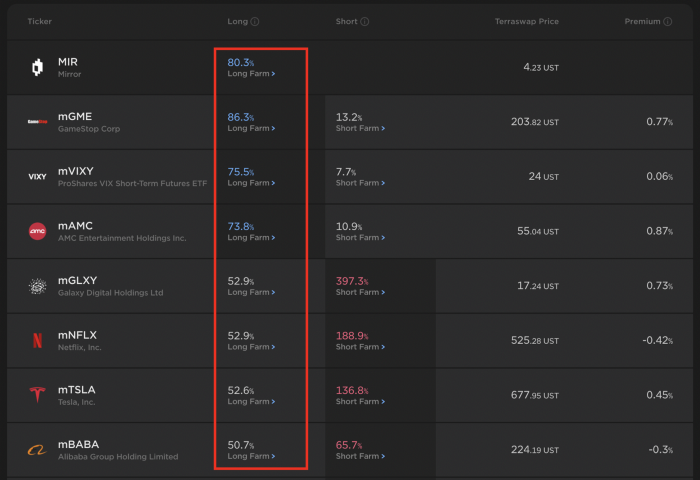Open mGLXY Short Farm link
The image size is (700, 480).
[360, 293]
